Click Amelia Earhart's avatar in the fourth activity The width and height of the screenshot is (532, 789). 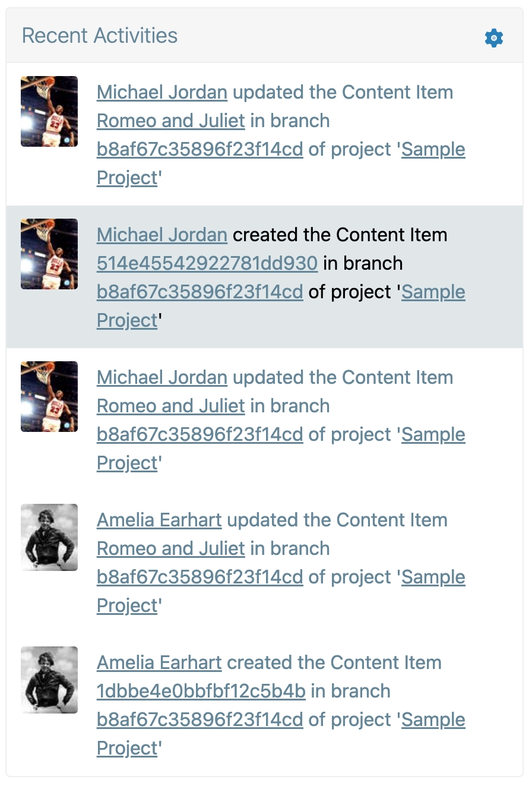pos(49,537)
